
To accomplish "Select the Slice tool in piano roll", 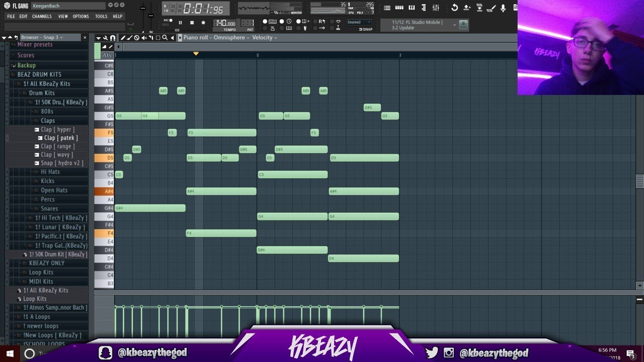I will [x=151, y=38].
